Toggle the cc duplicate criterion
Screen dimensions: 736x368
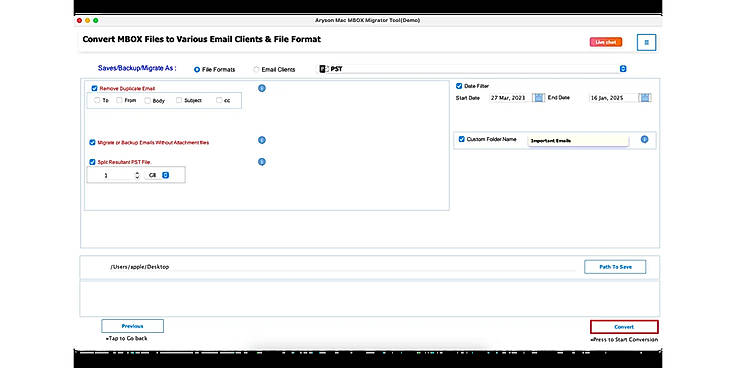click(x=219, y=100)
